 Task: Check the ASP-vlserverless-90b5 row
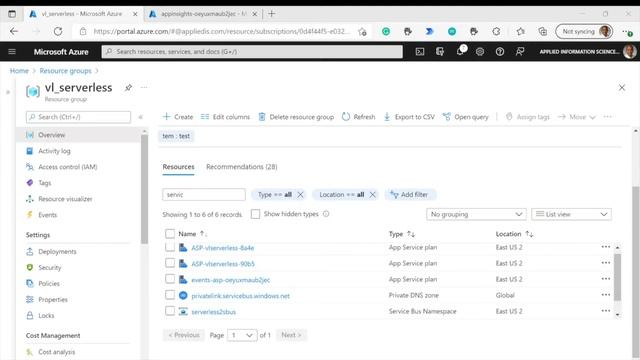[x=170, y=263]
